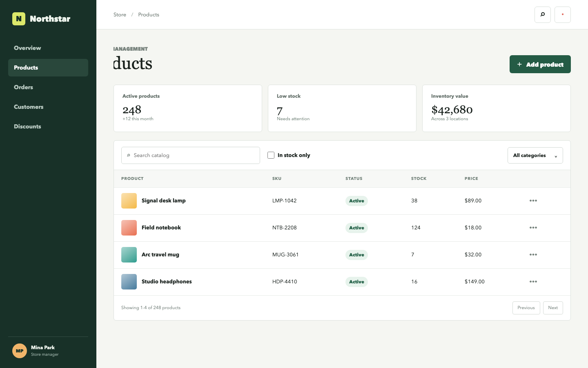Viewport: 588px width, 368px height.
Task: Open the top bar search icon button
Action: 543,15
